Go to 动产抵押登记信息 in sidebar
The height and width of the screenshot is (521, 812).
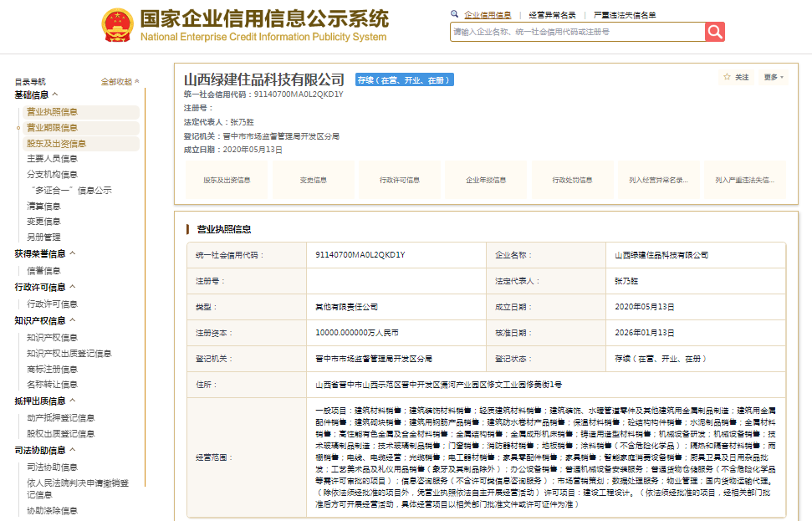coord(60,417)
